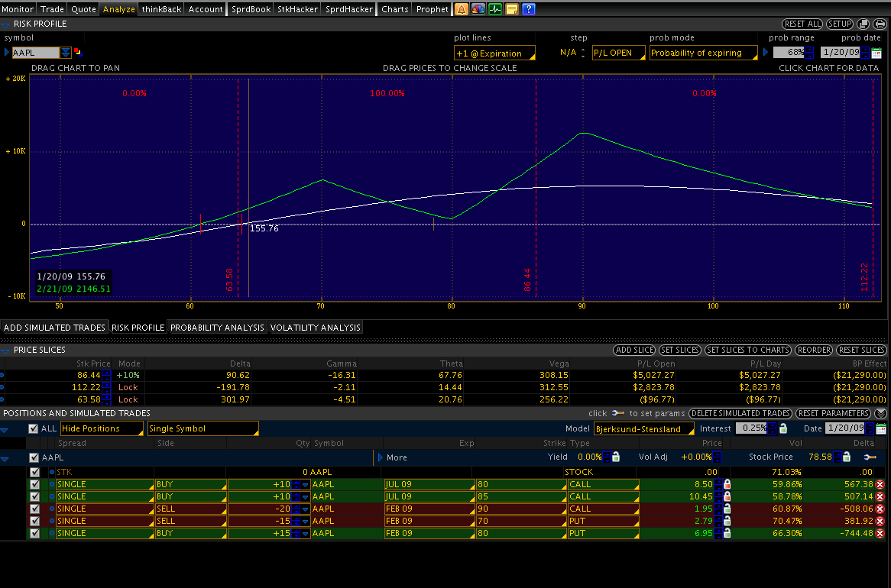The width and height of the screenshot is (891, 588).
Task: Uncheck the ALL positions checkbox
Action: (33, 428)
